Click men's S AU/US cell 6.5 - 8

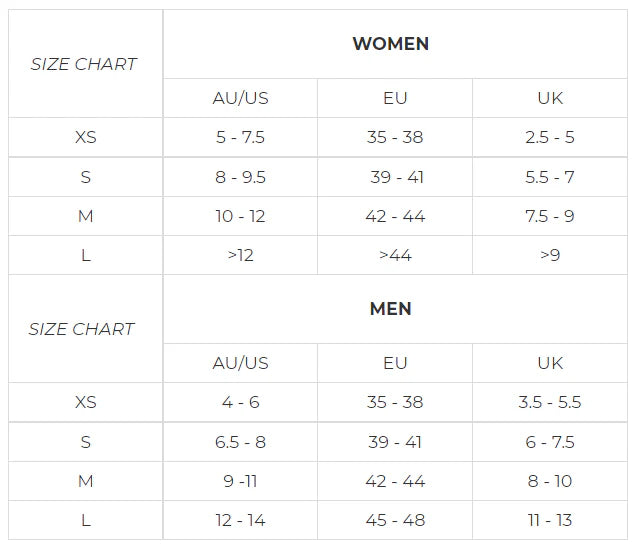240,442
